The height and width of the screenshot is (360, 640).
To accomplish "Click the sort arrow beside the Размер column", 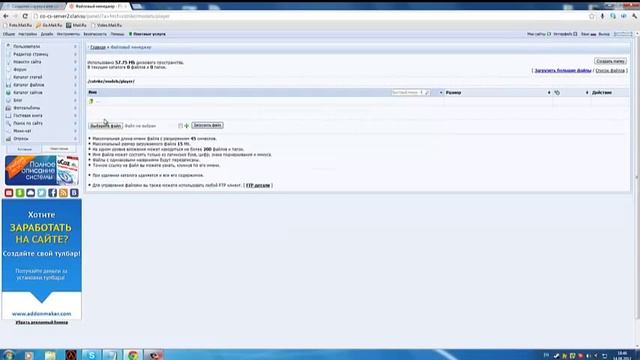I will point(549,93).
